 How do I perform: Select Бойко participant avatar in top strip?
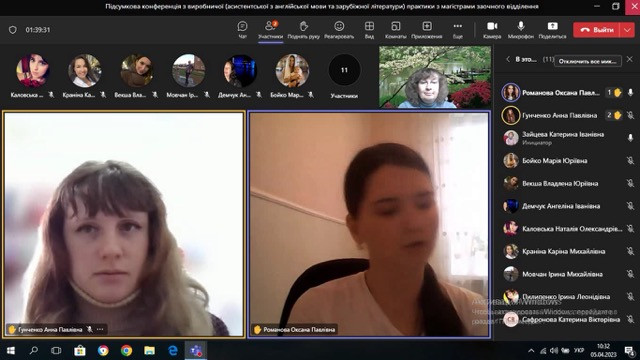(292, 71)
